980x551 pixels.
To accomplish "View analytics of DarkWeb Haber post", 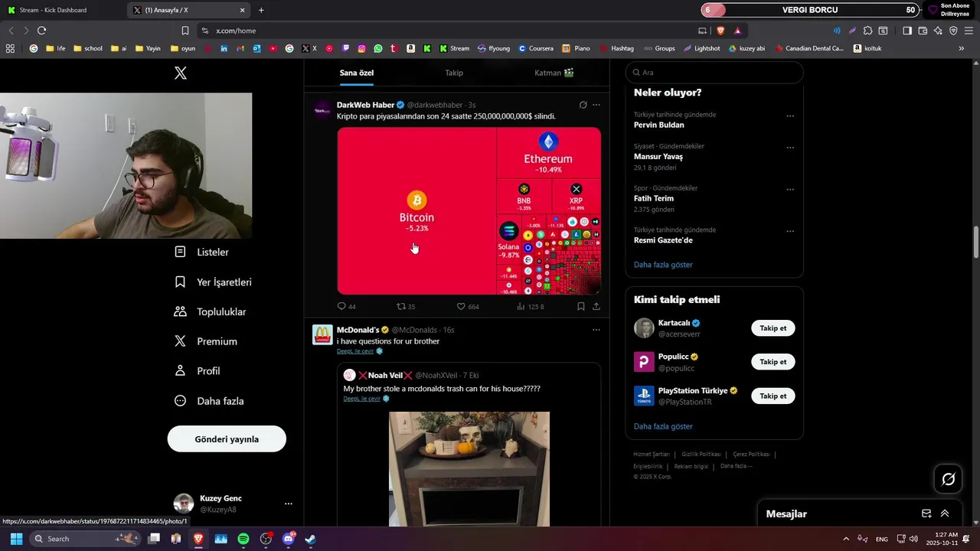I will (x=530, y=306).
